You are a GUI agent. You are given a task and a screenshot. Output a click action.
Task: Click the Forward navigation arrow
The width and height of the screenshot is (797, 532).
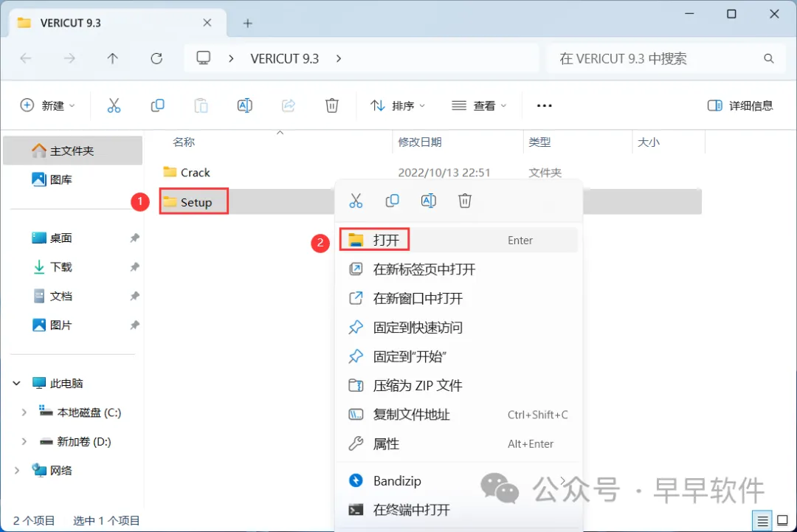69,58
